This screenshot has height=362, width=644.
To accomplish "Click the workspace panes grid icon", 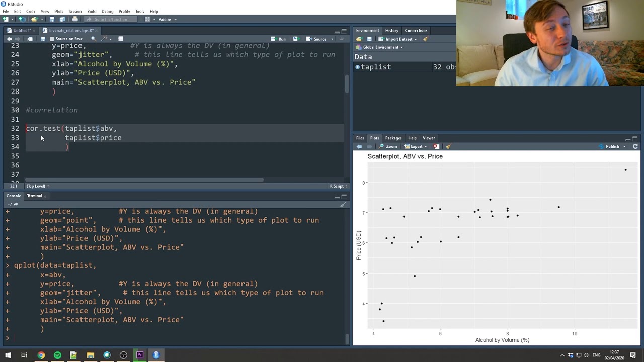I will pos(147,19).
